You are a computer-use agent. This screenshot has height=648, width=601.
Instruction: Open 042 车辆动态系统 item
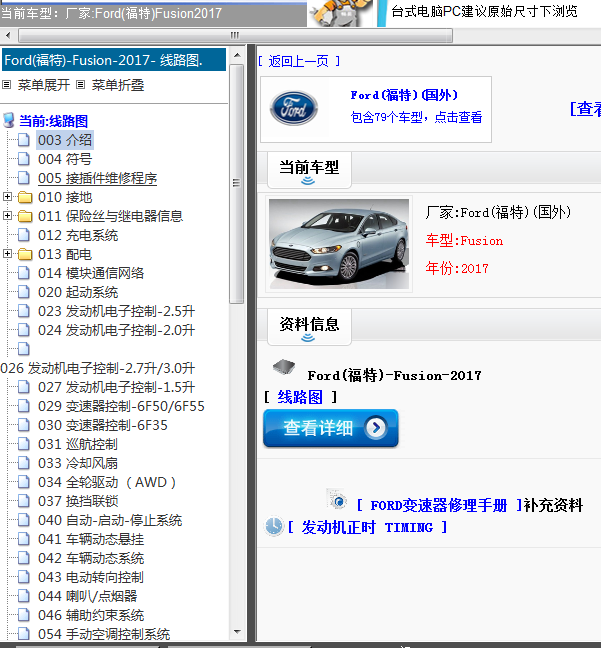pyautogui.click(x=91, y=558)
